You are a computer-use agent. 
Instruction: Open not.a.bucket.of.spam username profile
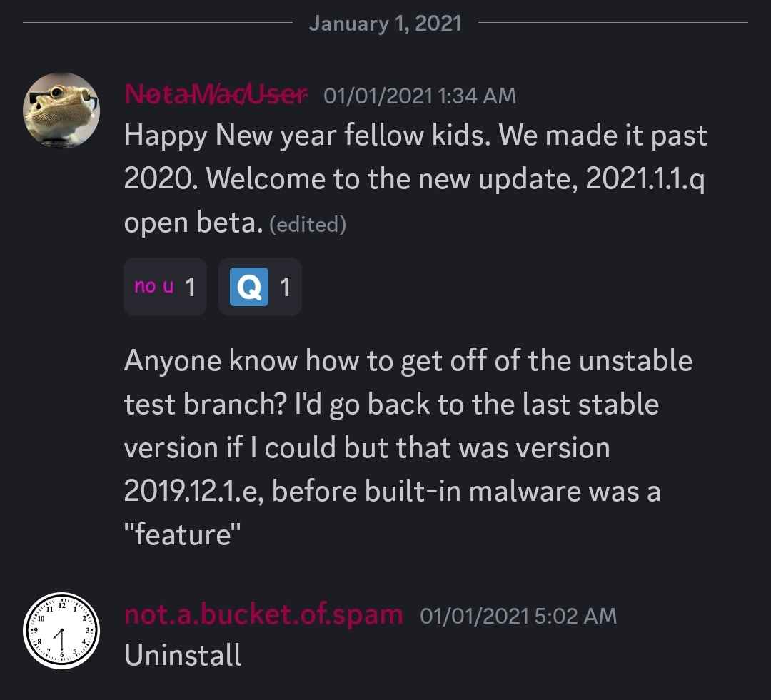coord(264,614)
